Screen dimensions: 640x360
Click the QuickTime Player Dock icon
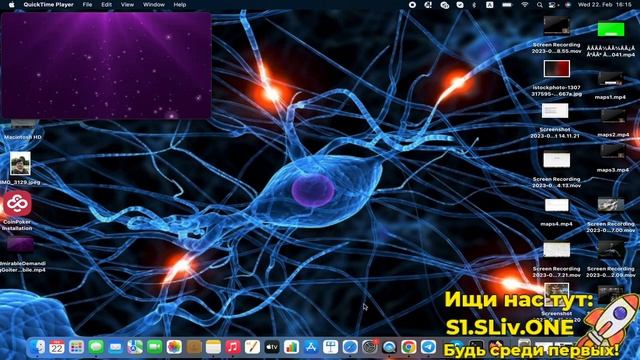pos(389,347)
